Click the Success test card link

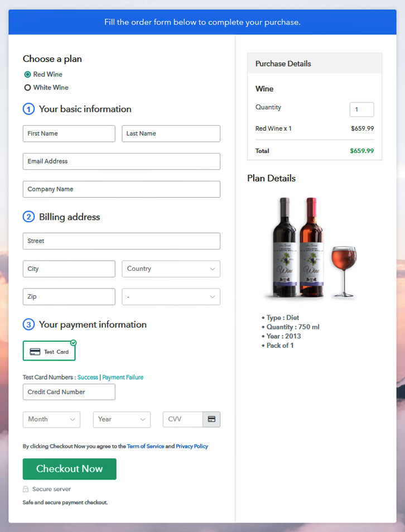coord(88,377)
